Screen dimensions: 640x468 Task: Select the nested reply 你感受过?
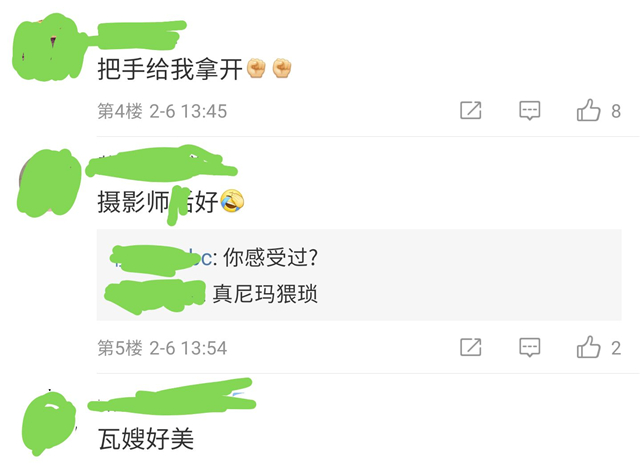[x=270, y=258]
